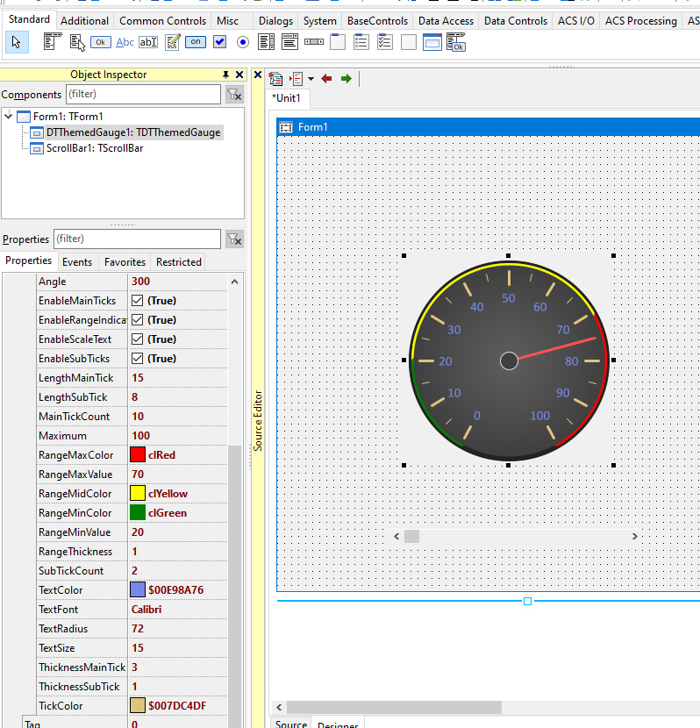Open the Data Controls palette tab

point(516,21)
